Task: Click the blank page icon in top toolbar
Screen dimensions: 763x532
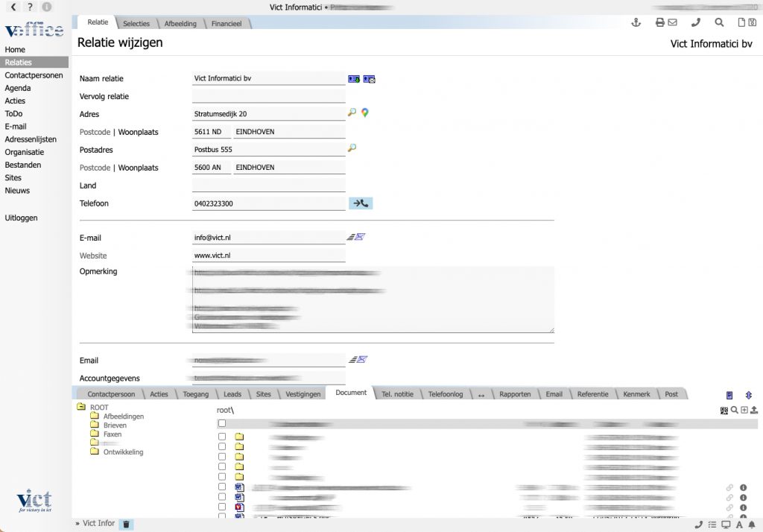Action: click(741, 22)
